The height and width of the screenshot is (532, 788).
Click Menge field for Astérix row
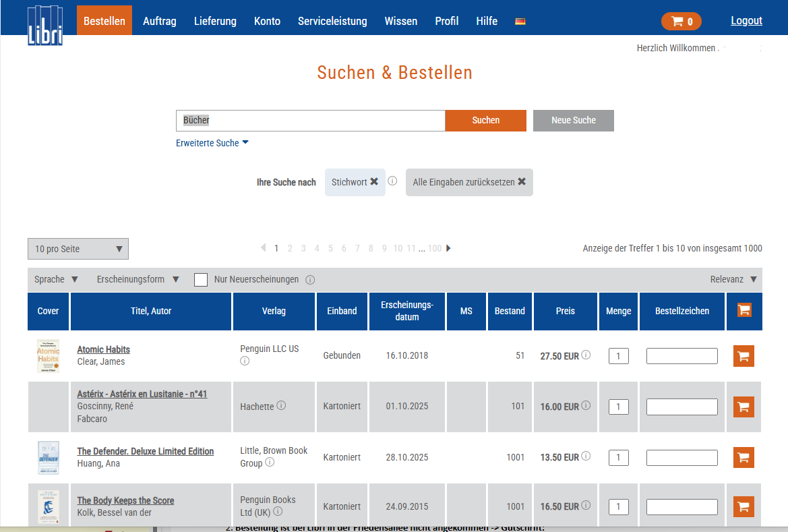tap(619, 407)
